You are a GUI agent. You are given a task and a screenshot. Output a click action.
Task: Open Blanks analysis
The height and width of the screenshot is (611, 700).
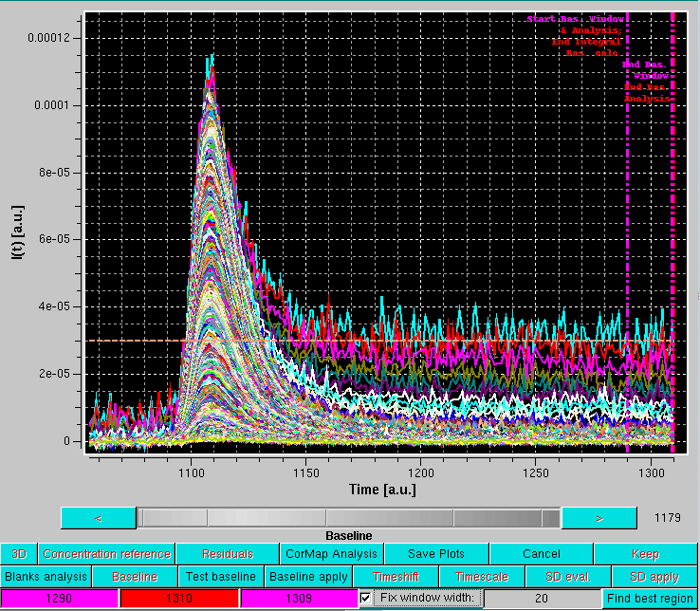(x=46, y=577)
